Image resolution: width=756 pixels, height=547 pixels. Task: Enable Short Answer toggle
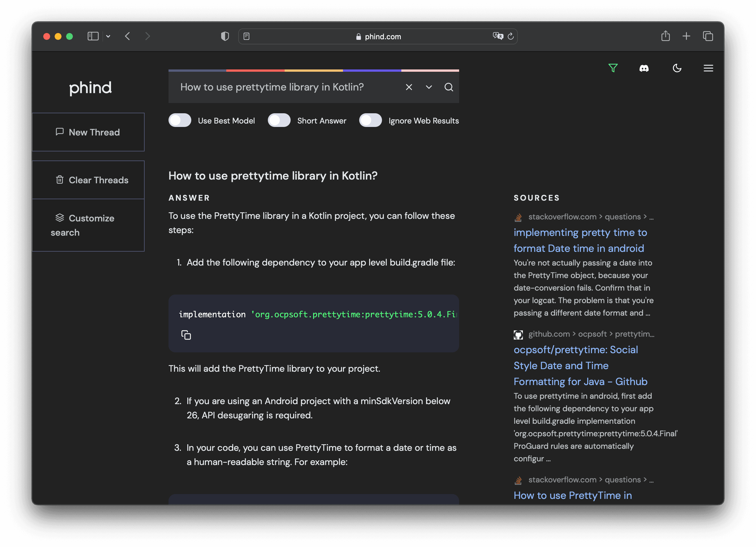click(279, 120)
